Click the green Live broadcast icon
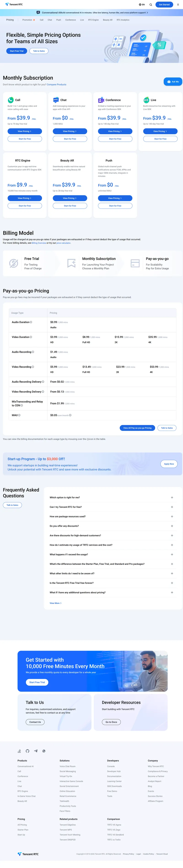The height and width of the screenshot is (868, 183). (x=146, y=100)
